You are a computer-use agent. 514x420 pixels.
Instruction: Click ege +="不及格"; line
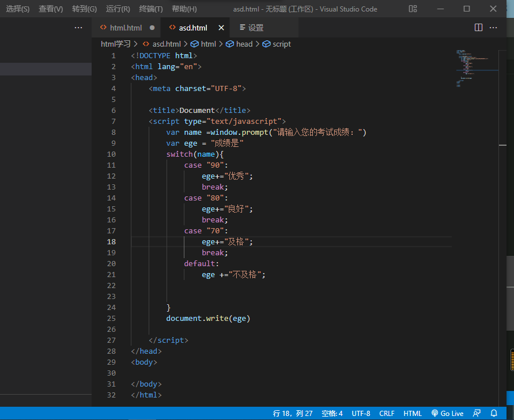tap(233, 275)
